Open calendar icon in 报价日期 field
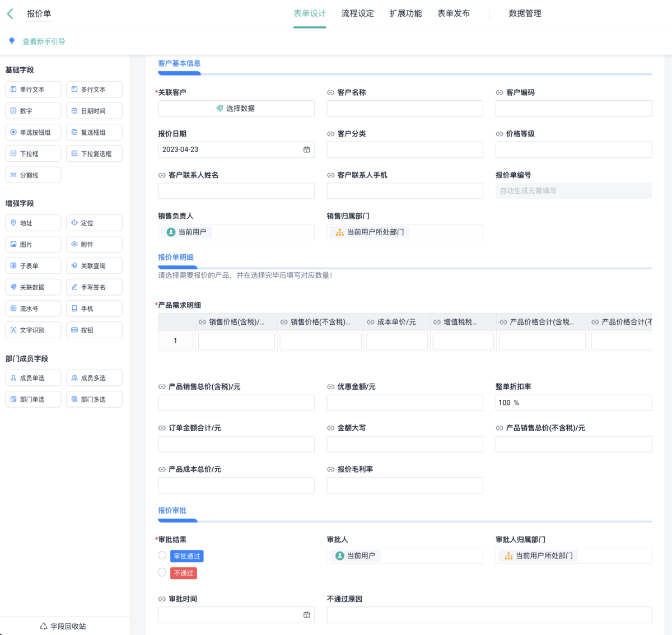Viewport: 672px width, 635px height. pyautogui.click(x=306, y=150)
